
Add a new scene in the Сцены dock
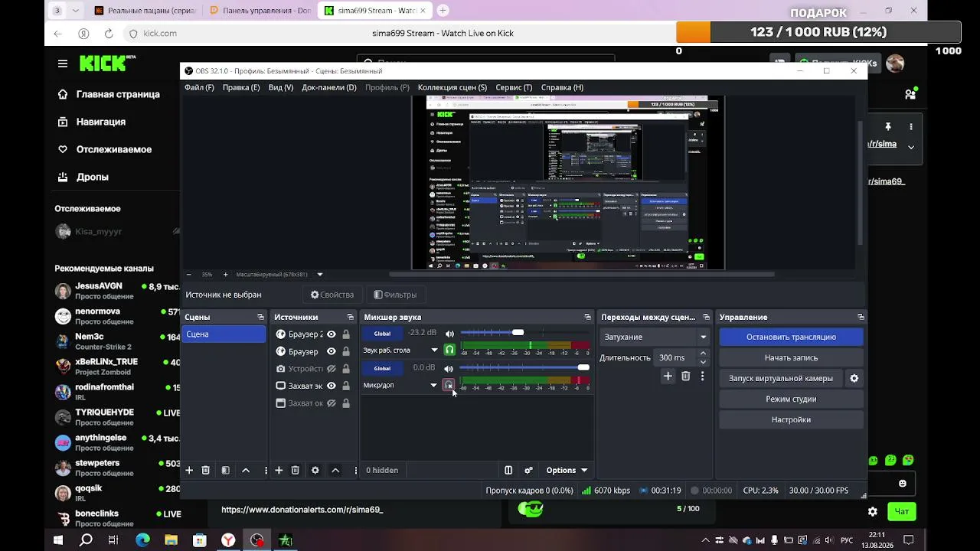[x=189, y=470]
